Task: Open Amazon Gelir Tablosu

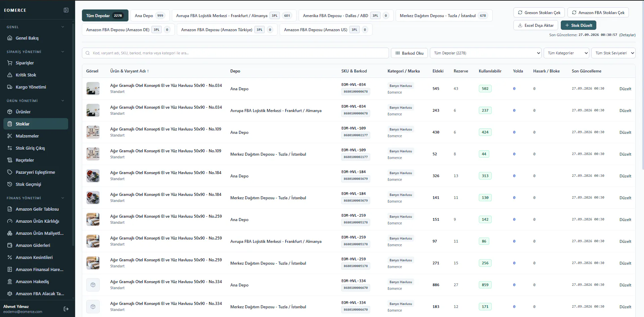Action: point(36,209)
